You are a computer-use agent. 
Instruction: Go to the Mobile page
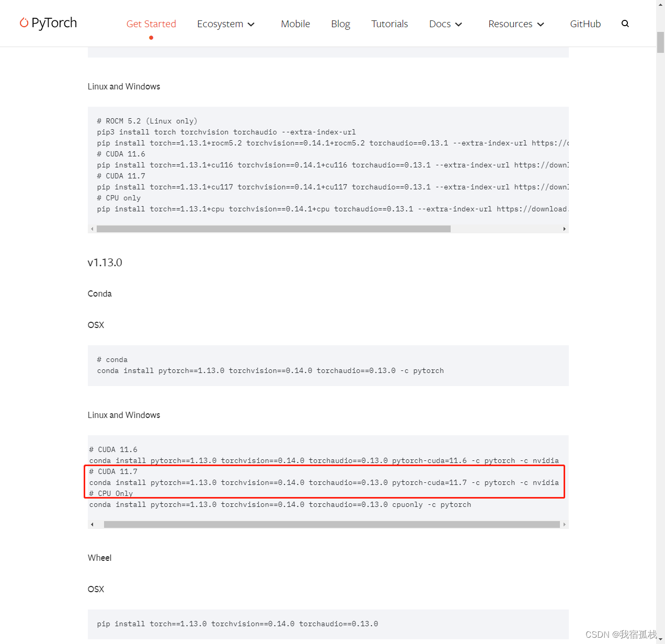point(295,24)
